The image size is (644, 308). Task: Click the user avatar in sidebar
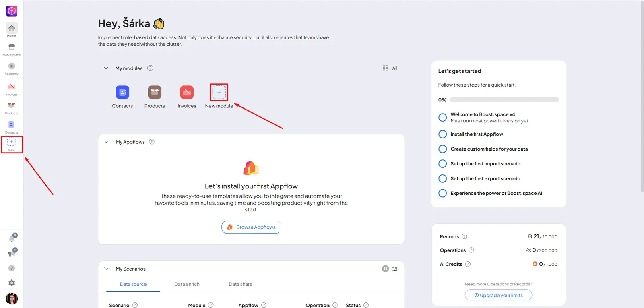coord(12,298)
